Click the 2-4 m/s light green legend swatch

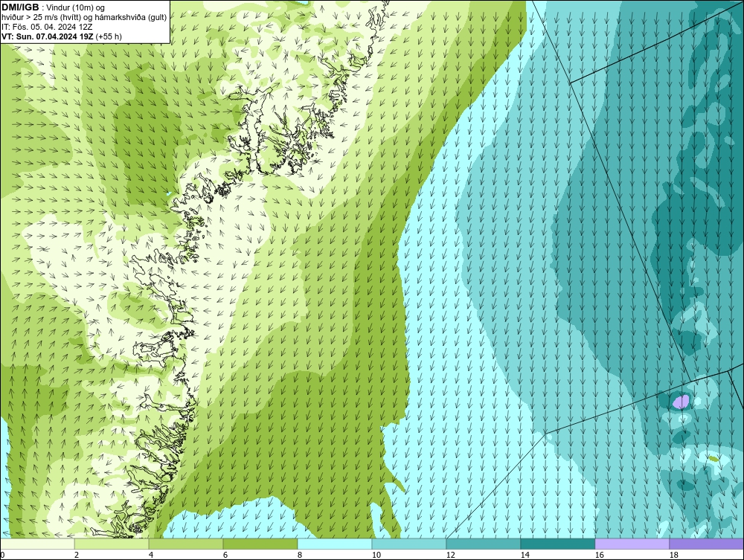point(112,544)
